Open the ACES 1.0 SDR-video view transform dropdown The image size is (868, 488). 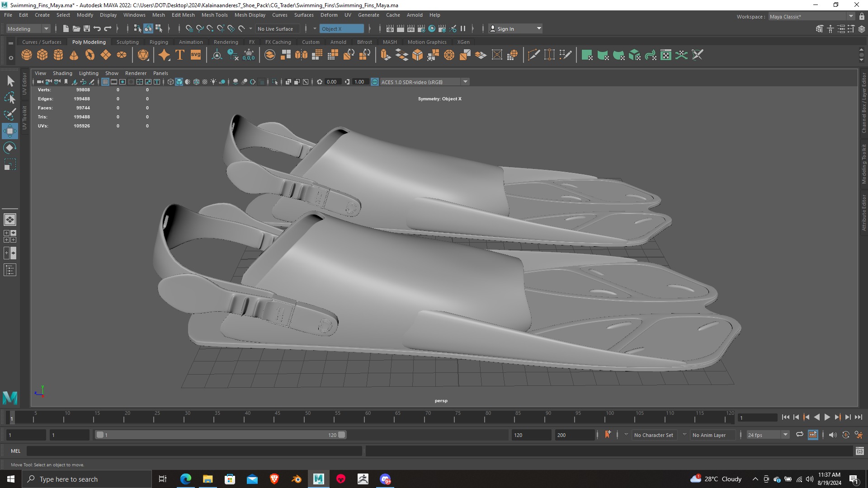coord(425,82)
